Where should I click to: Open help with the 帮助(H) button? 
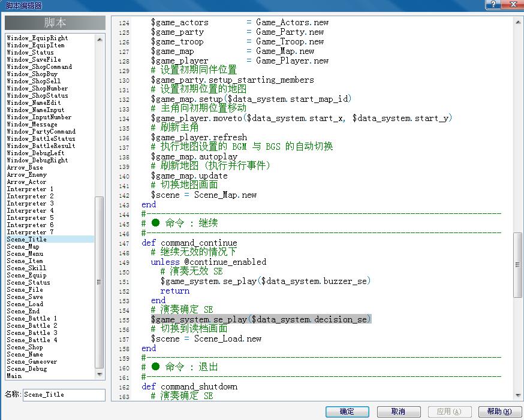click(x=499, y=412)
